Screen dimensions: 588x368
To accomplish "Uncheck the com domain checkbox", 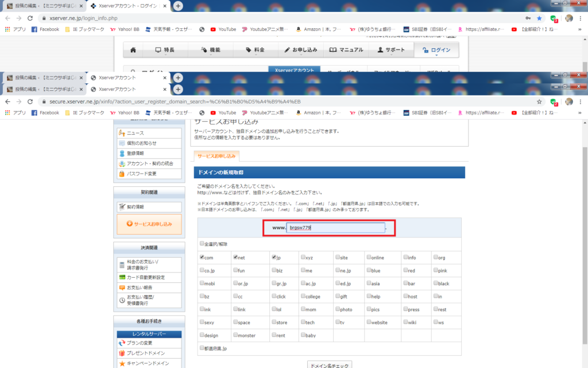I will point(202,258).
